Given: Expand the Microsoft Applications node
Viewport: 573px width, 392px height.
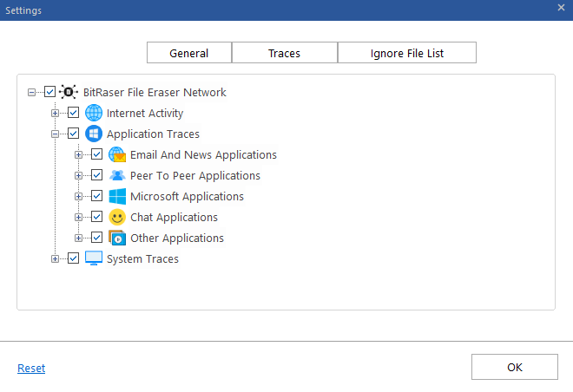Looking at the screenshot, I should 78,196.
